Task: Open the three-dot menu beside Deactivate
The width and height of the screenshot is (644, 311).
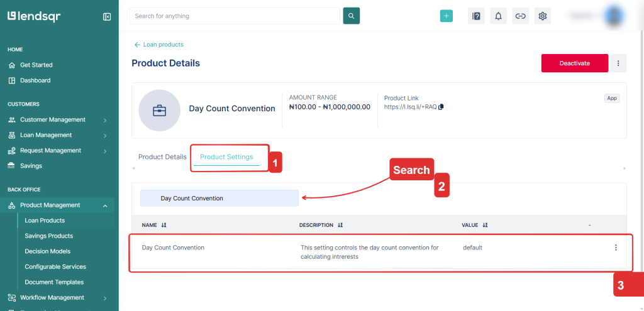Action: pyautogui.click(x=618, y=63)
